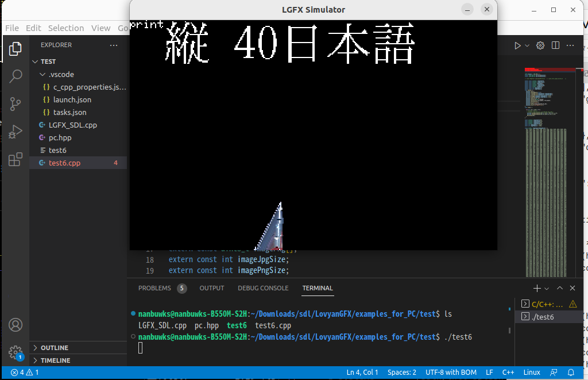Open the Source Control view
The image size is (588, 380).
[x=16, y=104]
